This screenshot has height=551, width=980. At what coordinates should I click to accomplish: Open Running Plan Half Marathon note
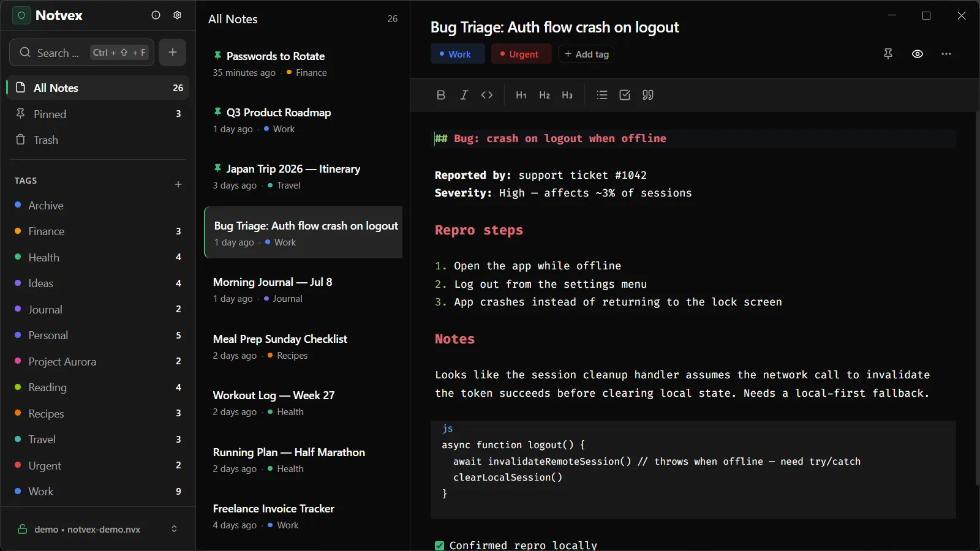[x=303, y=460]
